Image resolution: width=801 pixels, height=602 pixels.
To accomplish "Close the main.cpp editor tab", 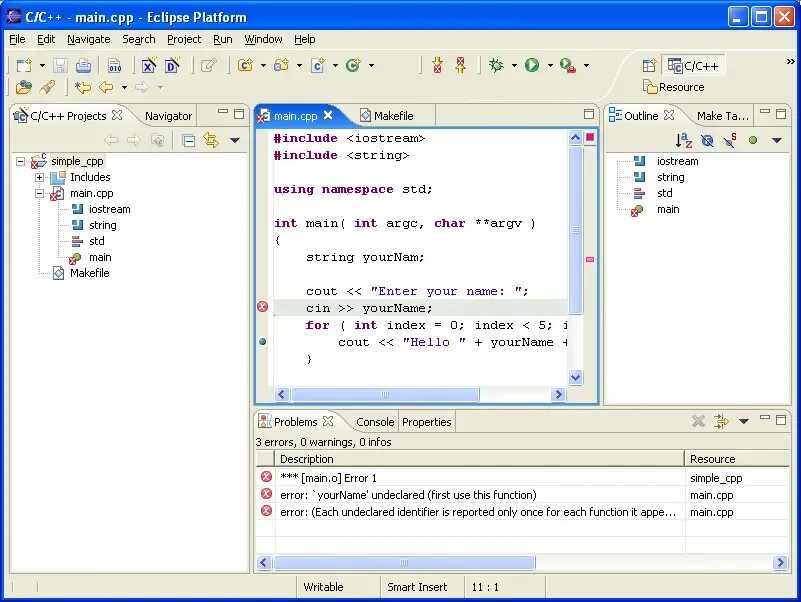I will pos(328,115).
